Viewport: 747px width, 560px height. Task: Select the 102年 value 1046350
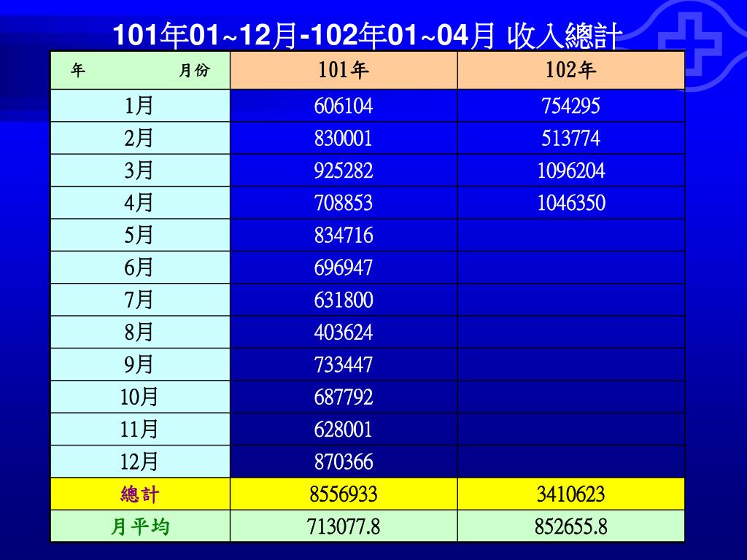coord(570,203)
